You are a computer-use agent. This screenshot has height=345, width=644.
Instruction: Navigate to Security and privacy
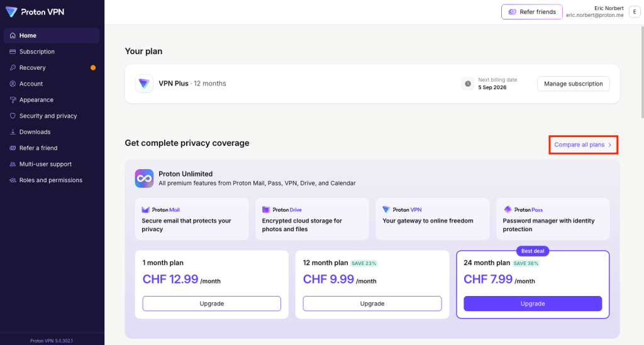[x=52, y=116]
